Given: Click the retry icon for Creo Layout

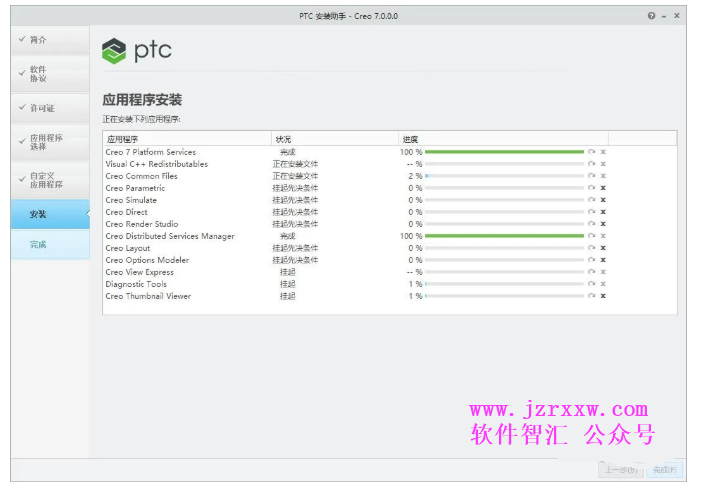Looking at the screenshot, I should tap(592, 248).
